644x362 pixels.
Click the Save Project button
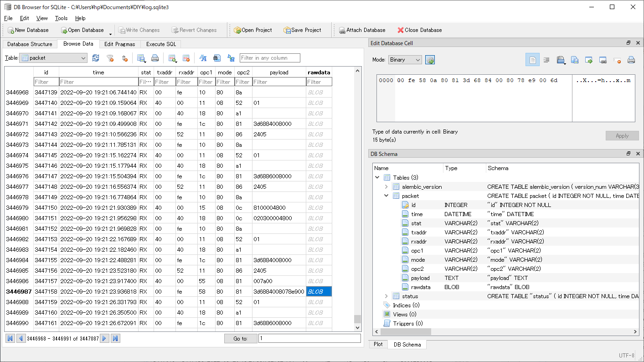point(302,30)
